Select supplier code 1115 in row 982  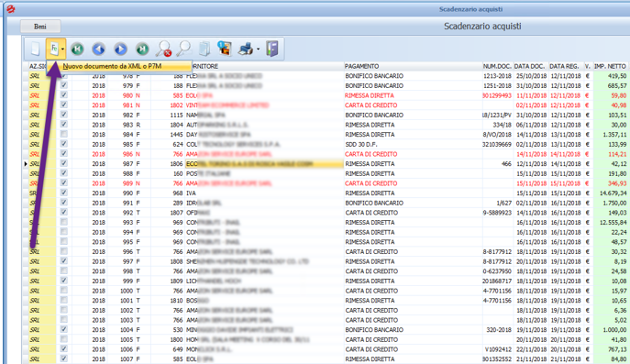176,115
